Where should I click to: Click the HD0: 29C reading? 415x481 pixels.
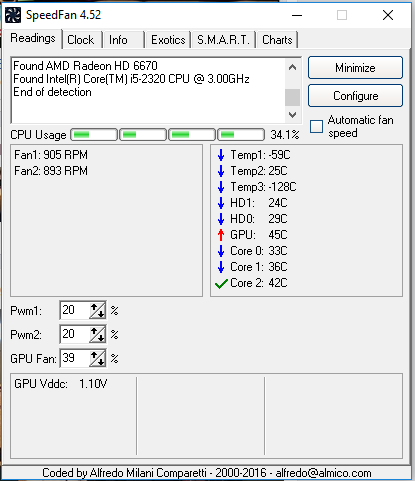pyautogui.click(x=259, y=219)
